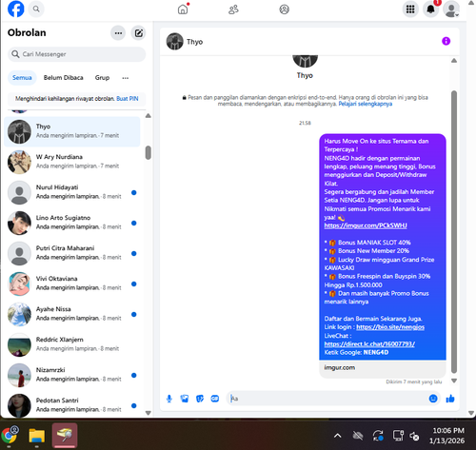Choose a sticker icon

[x=200, y=399]
